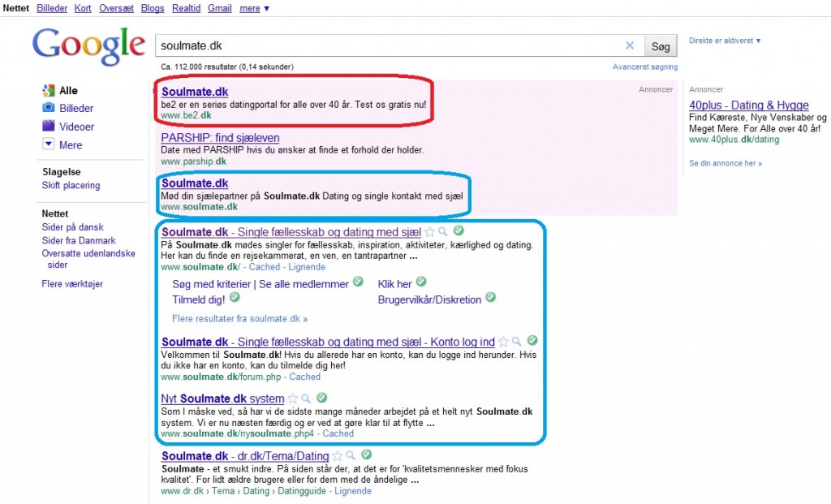Click green checkmark beside Nyt Soulmate.dk system

point(321,397)
